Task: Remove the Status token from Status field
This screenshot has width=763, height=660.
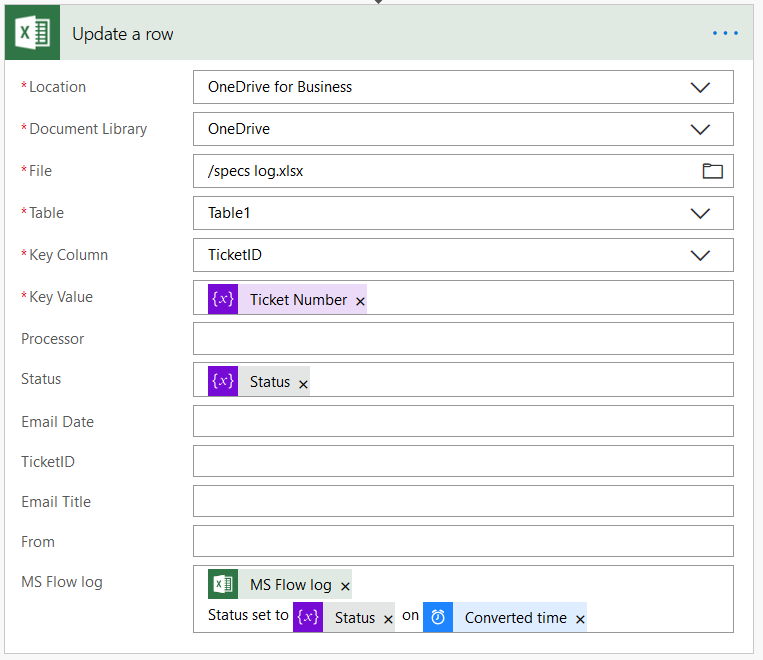Action: click(x=303, y=383)
